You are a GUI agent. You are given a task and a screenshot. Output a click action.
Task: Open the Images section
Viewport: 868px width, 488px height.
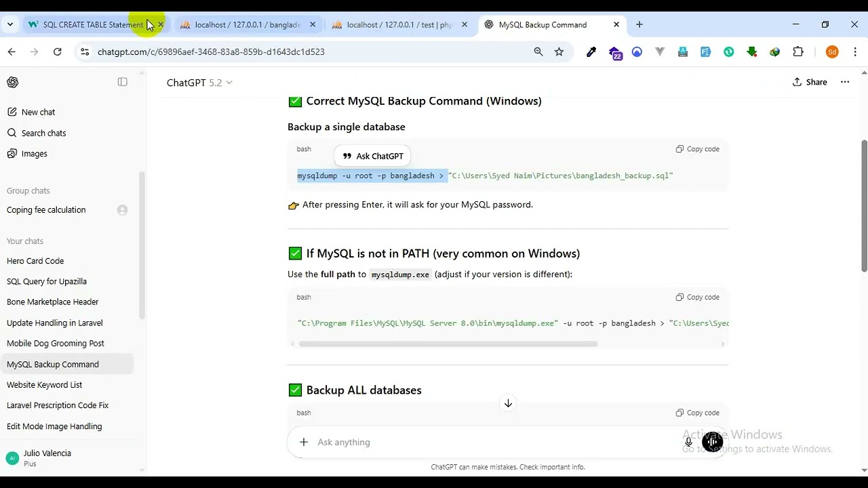coord(34,154)
